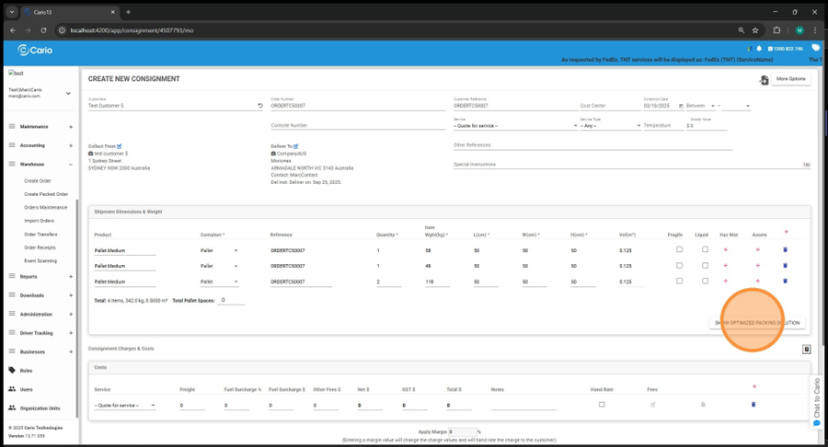Enable the Hand Rate checkbox
828x447 pixels.
coord(601,405)
